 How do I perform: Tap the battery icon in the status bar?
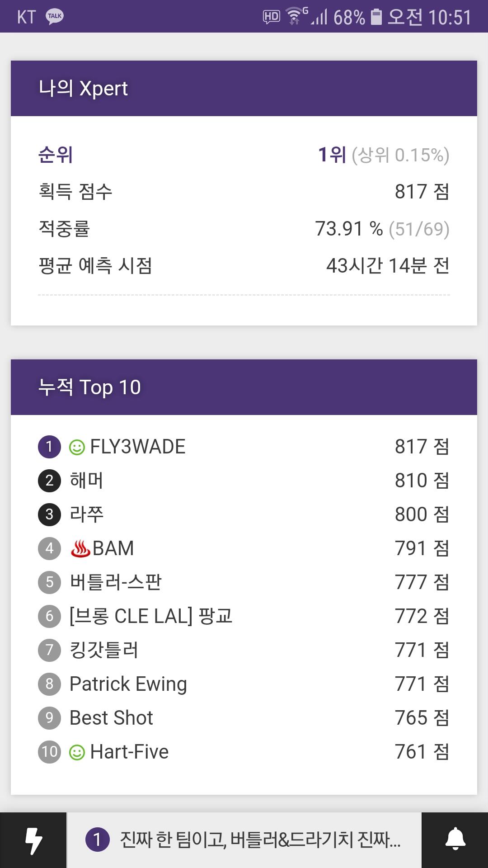pos(376,17)
